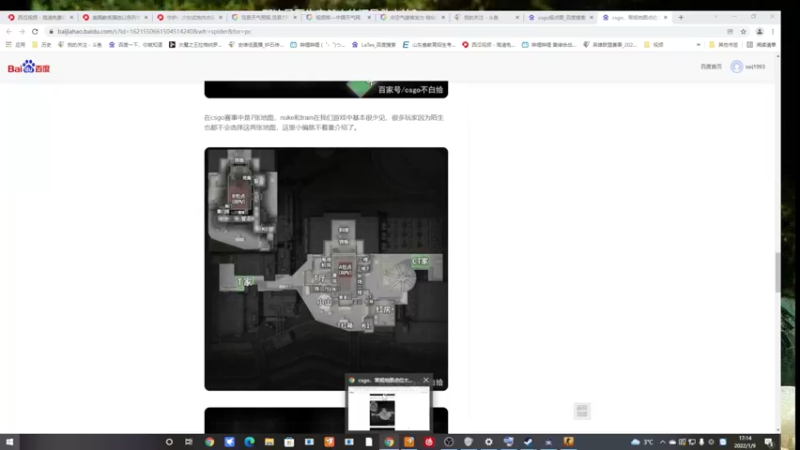Reload the page with refresh icon
This screenshot has height=450, width=800.
pyautogui.click(x=35, y=32)
